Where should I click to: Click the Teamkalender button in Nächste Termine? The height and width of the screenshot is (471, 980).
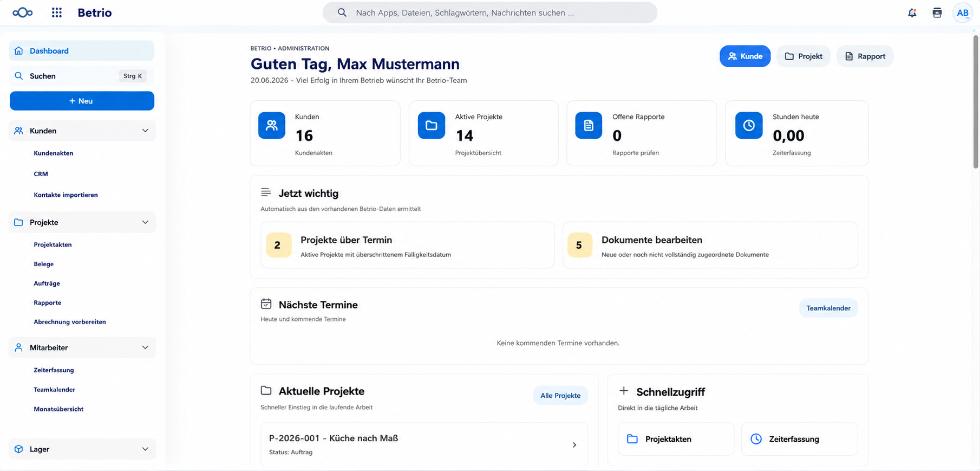coord(828,308)
